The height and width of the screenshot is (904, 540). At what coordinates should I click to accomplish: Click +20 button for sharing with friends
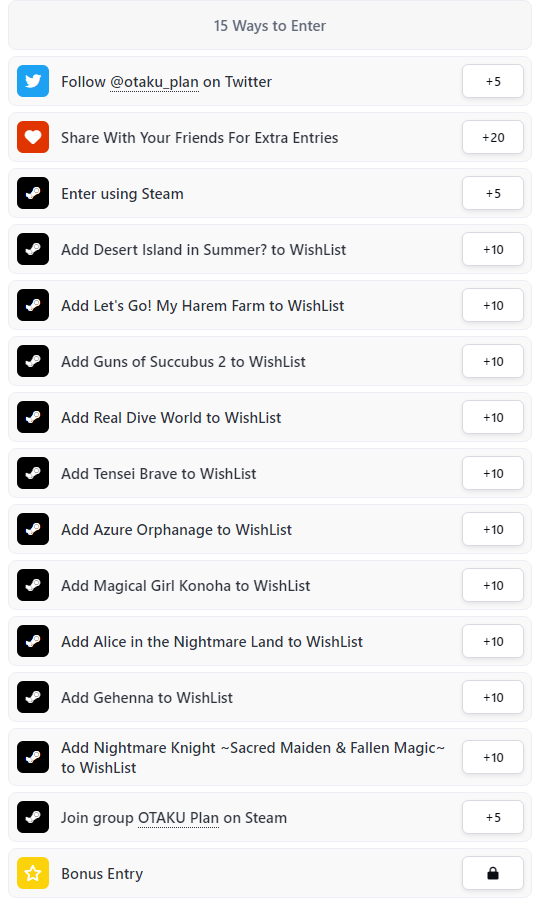(x=493, y=137)
